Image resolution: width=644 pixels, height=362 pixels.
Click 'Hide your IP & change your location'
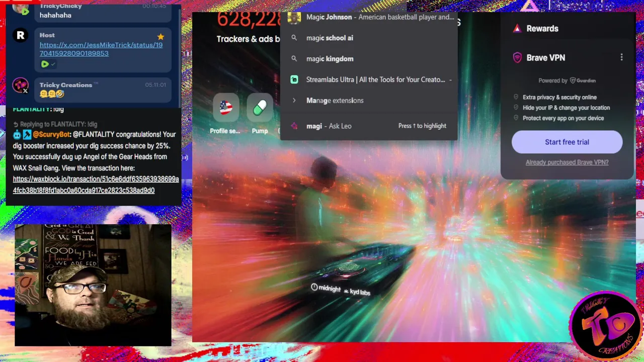coord(566,108)
